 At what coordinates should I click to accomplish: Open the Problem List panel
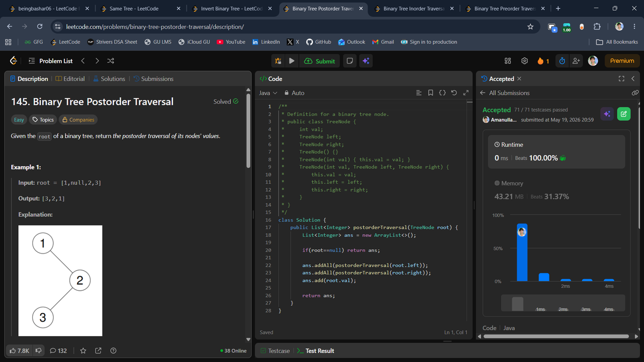tap(50, 61)
